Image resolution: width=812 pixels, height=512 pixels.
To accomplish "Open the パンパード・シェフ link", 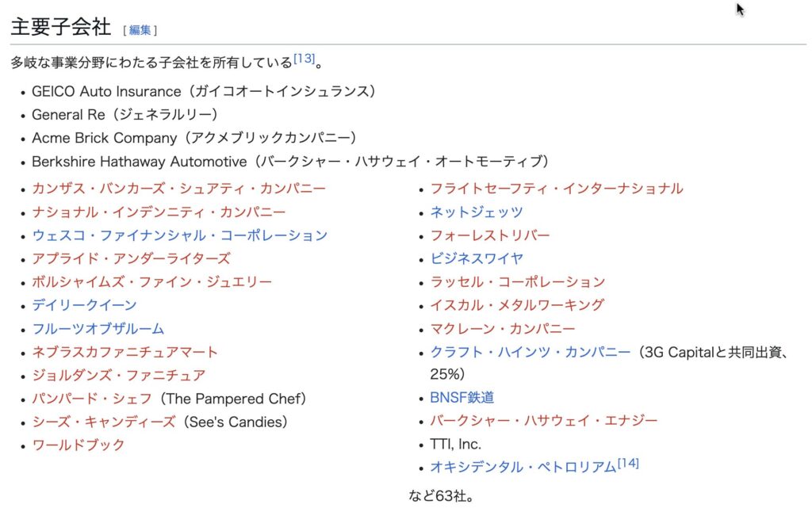I will [92, 399].
